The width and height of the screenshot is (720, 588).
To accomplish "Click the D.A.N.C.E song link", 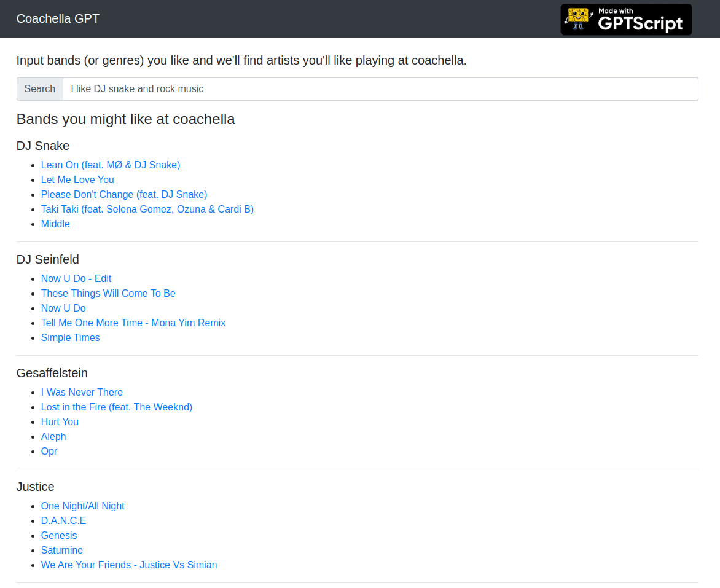I will pyautogui.click(x=63, y=520).
